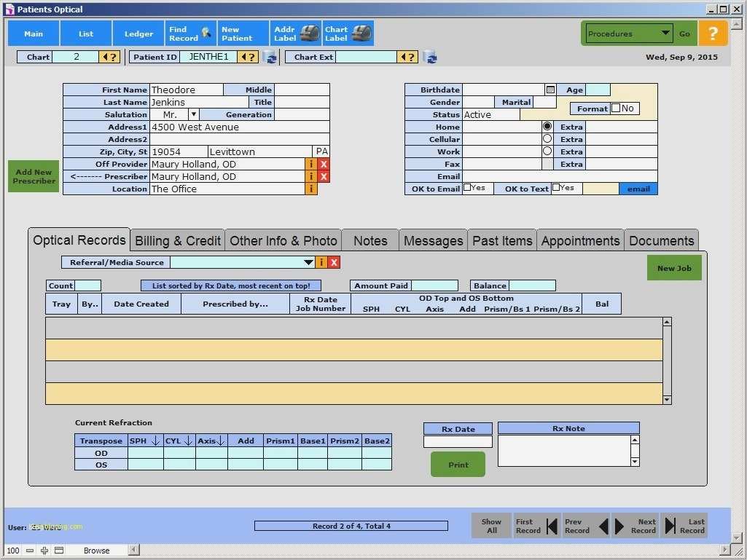Click the New Job button
The image size is (747, 560).
pyautogui.click(x=673, y=267)
